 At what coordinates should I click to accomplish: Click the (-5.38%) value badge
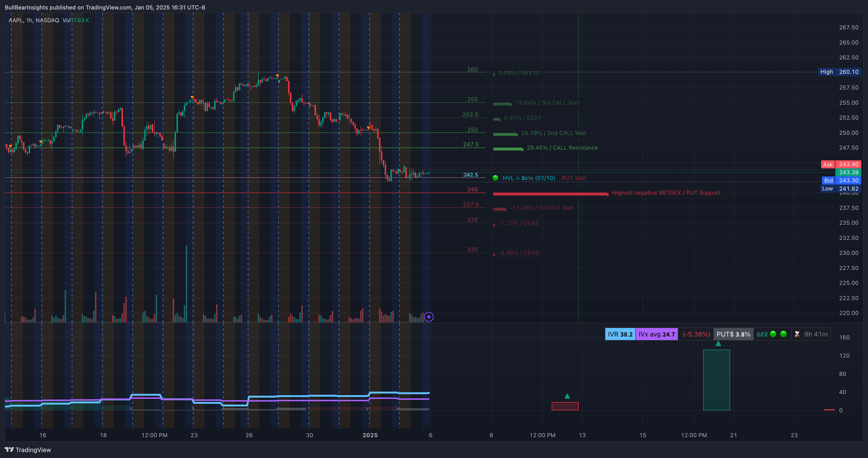tap(696, 334)
